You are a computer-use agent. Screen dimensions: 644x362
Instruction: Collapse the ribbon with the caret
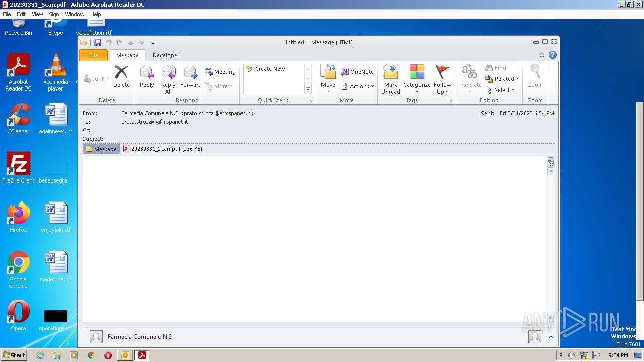click(x=542, y=55)
